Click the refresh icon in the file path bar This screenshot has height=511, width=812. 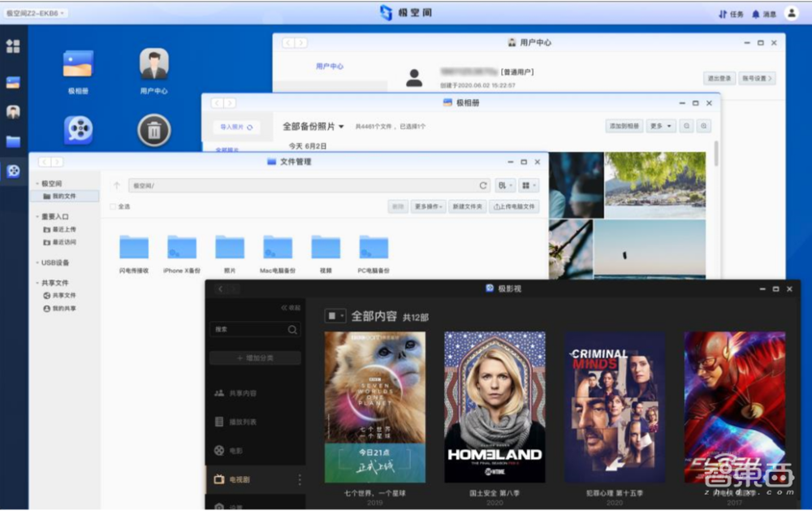click(484, 184)
